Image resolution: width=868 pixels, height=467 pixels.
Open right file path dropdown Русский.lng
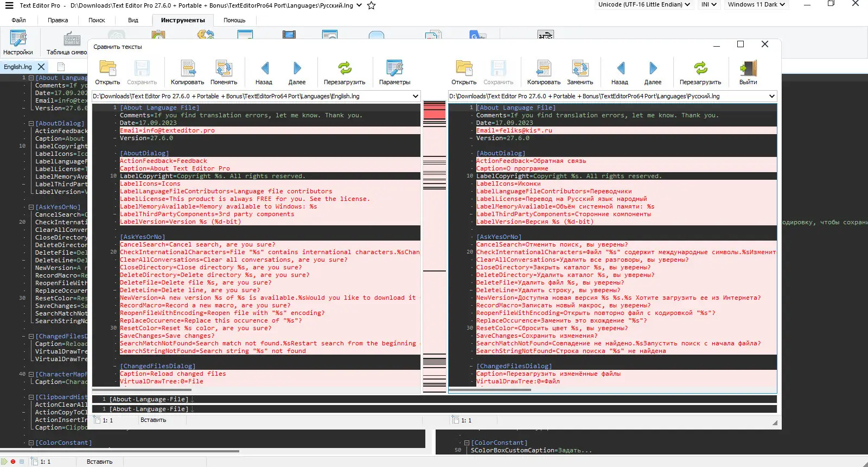pyautogui.click(x=771, y=96)
